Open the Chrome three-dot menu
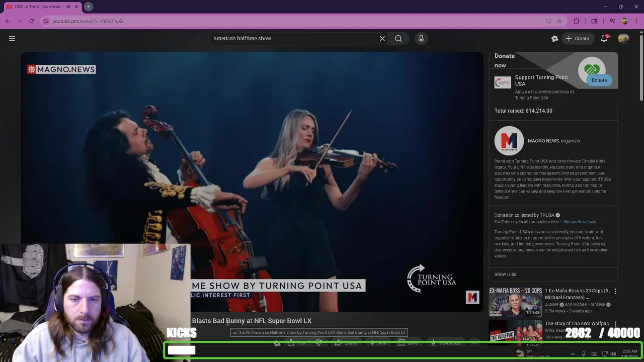644x362 pixels. coord(636,21)
